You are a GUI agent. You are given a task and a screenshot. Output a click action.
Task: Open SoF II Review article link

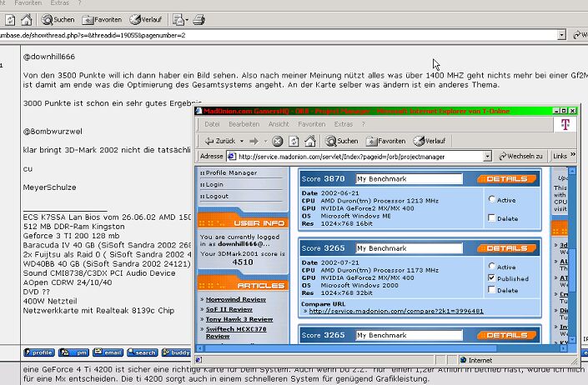pos(229,309)
